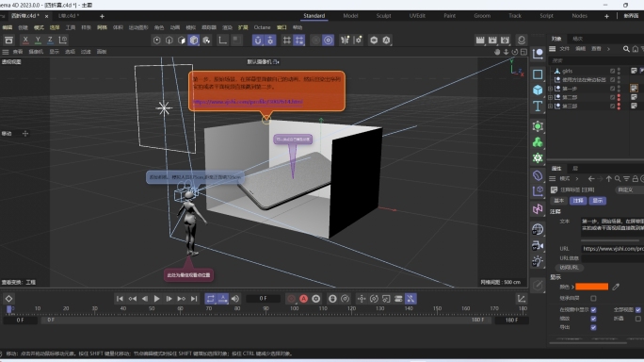
Task: Expand color options arrow next to 颜色
Action: 572,287
